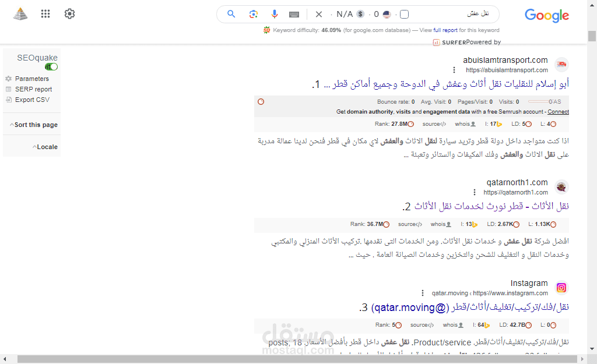Open whois for qatarnorth1.com
The image size is (597, 364).
[441, 224]
